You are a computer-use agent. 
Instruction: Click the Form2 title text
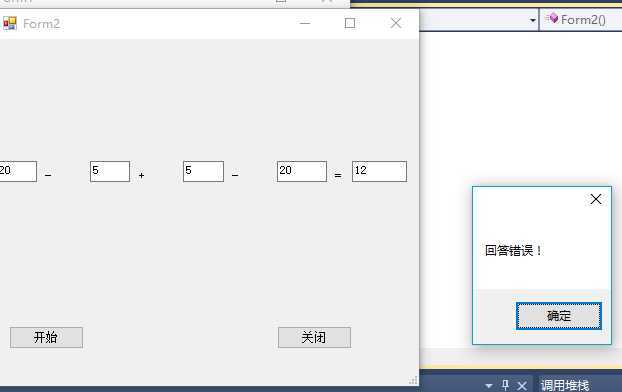[41, 24]
